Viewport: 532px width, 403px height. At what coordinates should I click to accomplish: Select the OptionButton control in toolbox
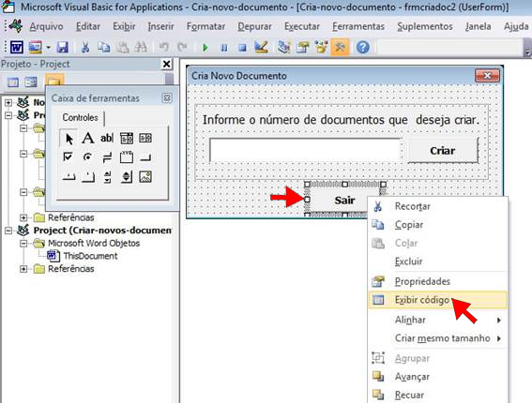coord(87,157)
